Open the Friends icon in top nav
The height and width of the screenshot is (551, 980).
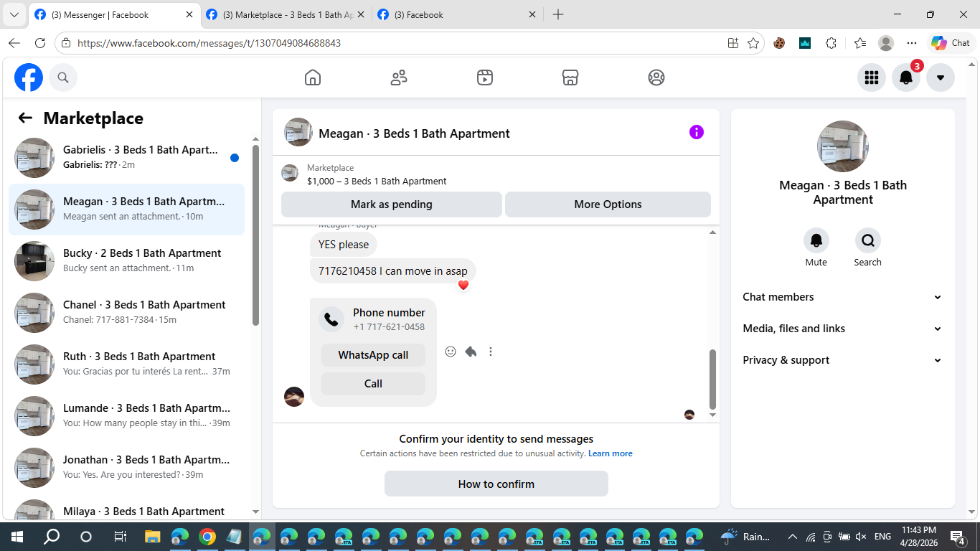[x=399, y=77]
